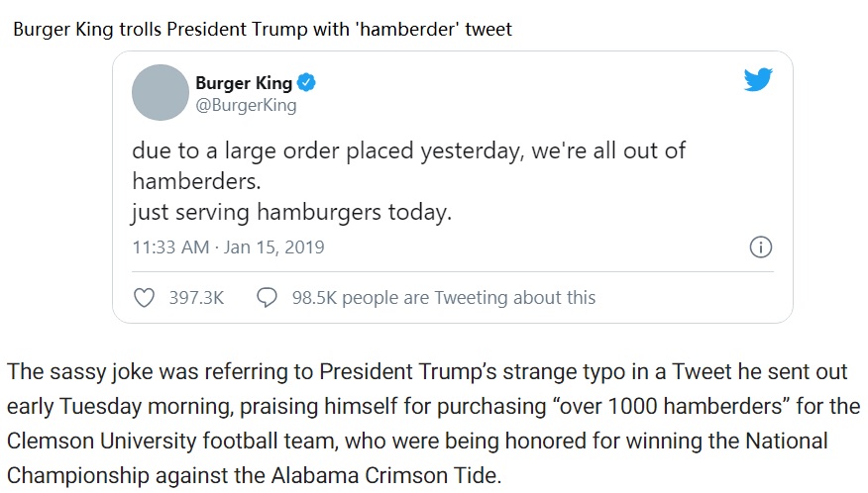
Task: Click the 397.3K likes count
Action: click(x=196, y=297)
